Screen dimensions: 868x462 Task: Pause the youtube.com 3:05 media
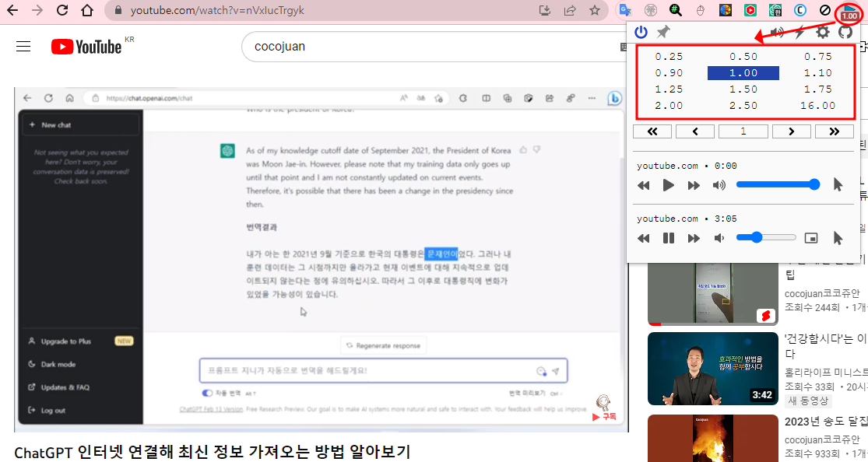[669, 239]
